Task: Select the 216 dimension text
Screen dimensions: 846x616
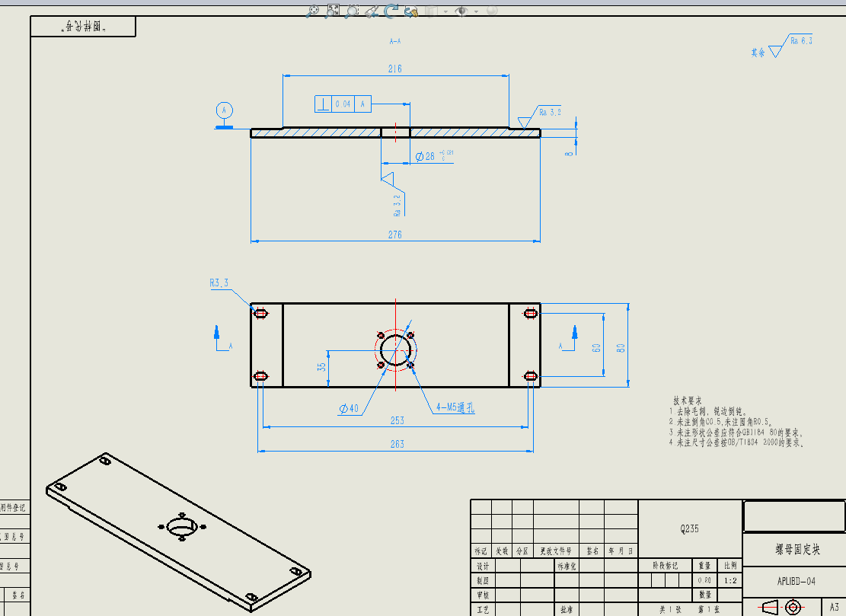Action: [395, 69]
